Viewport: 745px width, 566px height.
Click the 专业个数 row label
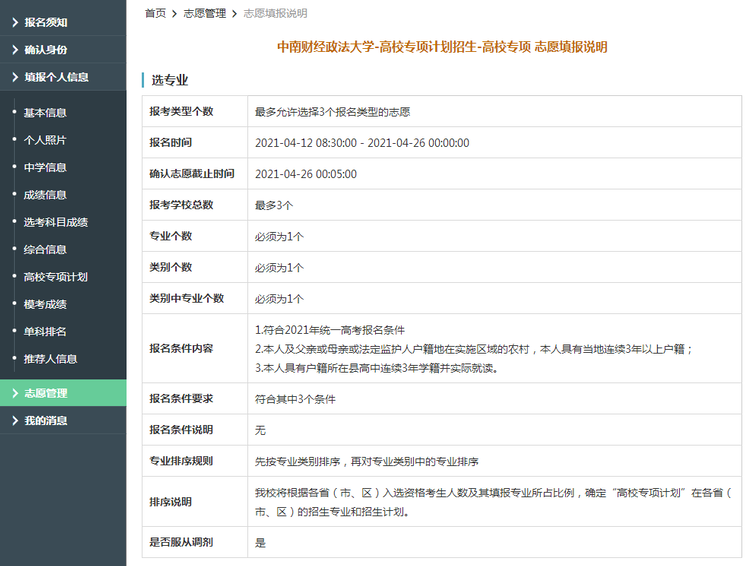171,236
